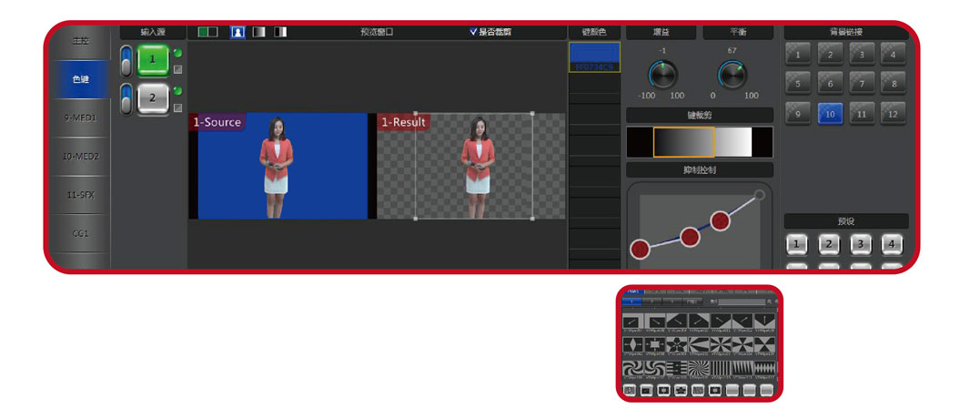Switch to the 色键 chroma key tab
The width and height of the screenshot is (980, 409).
click(x=81, y=79)
